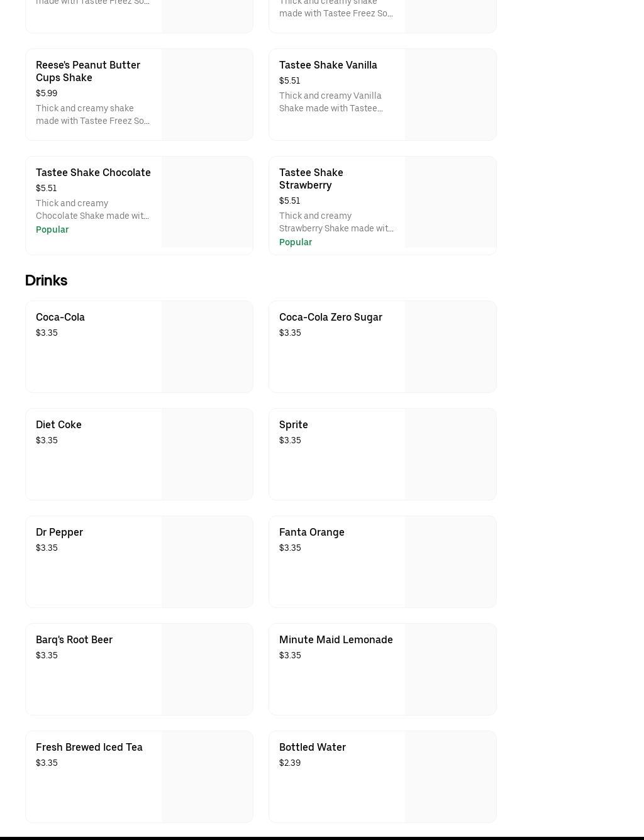644x840 pixels.
Task: Open Tastee Shake Strawberry item
Action: tap(311, 179)
